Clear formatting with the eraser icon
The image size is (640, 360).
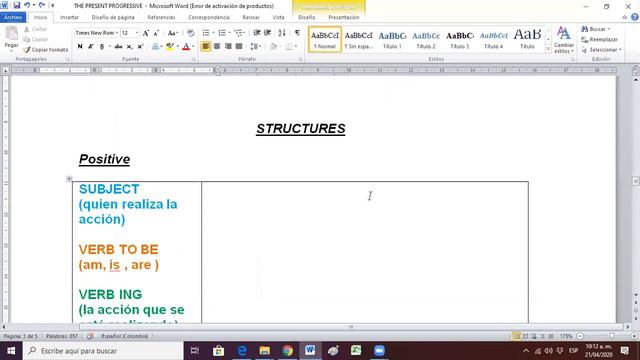tap(190, 33)
